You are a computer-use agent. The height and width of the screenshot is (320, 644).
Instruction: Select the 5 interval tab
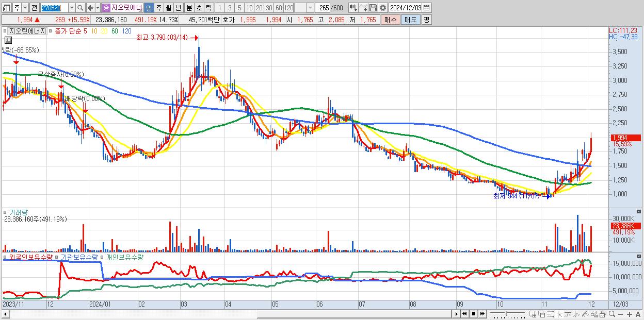[239, 8]
